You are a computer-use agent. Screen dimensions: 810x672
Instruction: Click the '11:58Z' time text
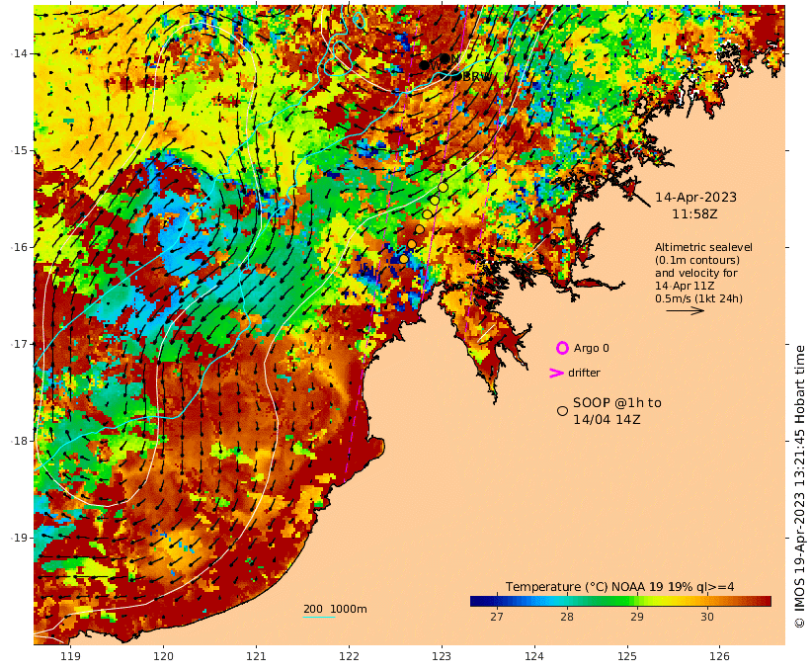(694, 213)
